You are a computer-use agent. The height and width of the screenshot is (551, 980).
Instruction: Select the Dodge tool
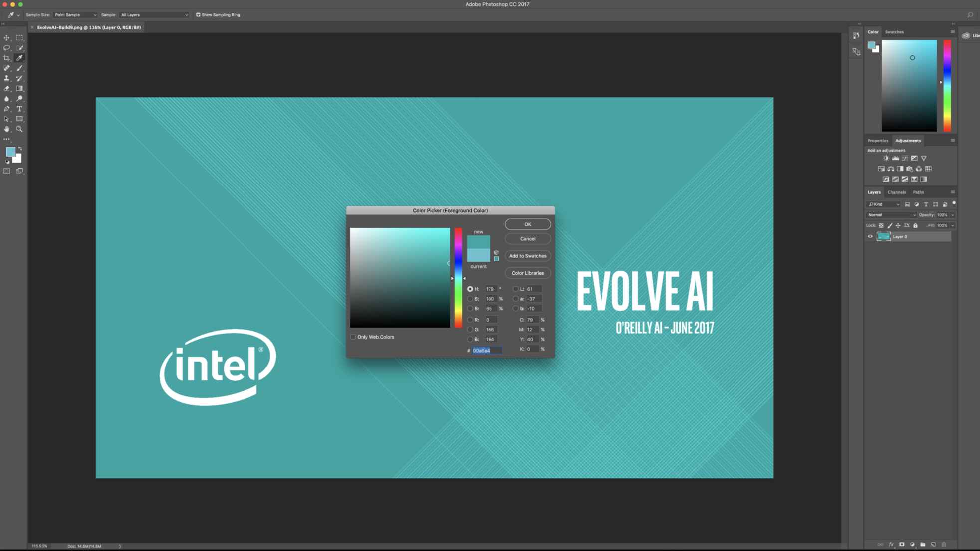pos(19,99)
